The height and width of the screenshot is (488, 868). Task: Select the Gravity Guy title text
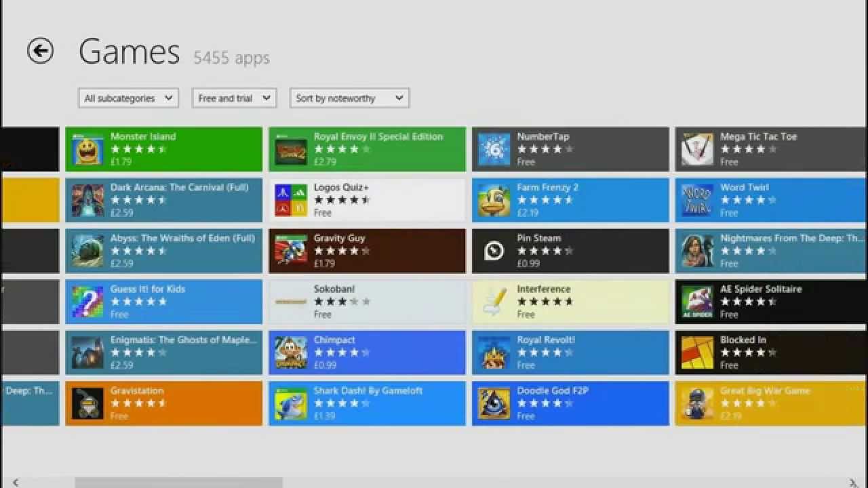pos(339,238)
